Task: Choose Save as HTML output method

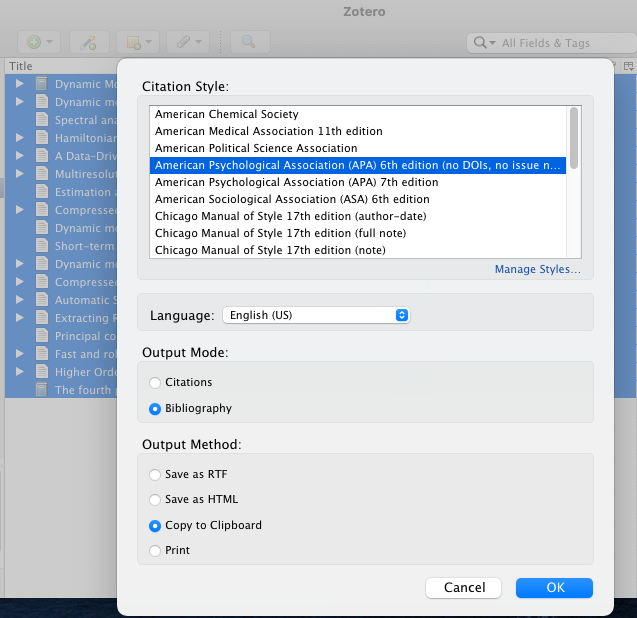Action: pos(155,500)
